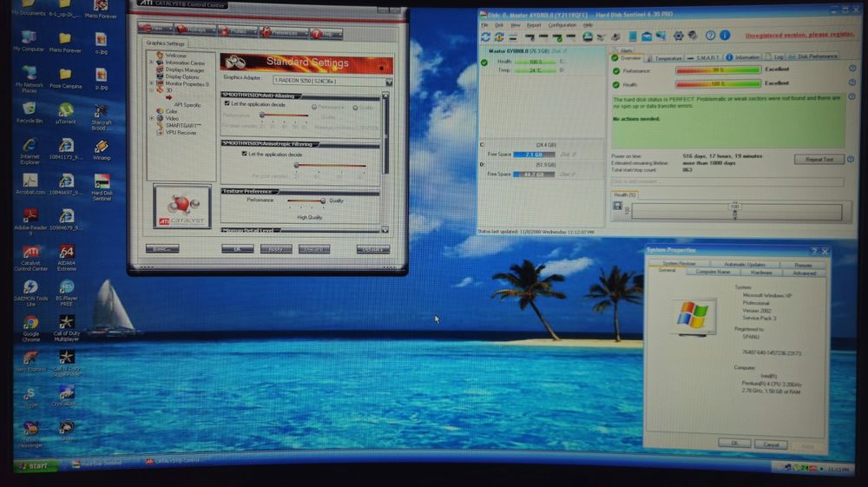This screenshot has width=868, height=487.
Task: Click scroll down arrow in Standard Settings panel
Action: coord(385,230)
